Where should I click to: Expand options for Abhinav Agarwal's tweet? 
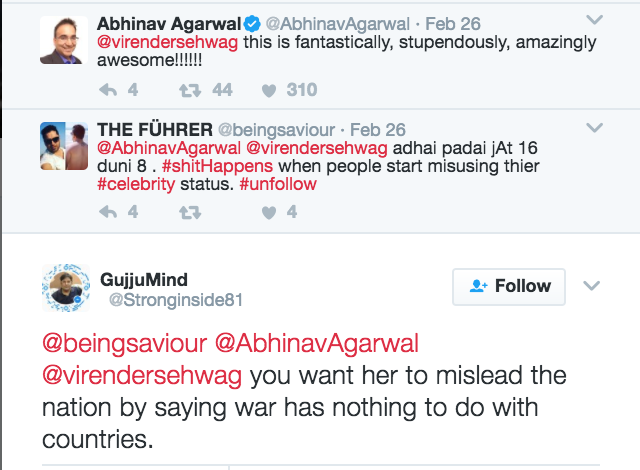(594, 20)
